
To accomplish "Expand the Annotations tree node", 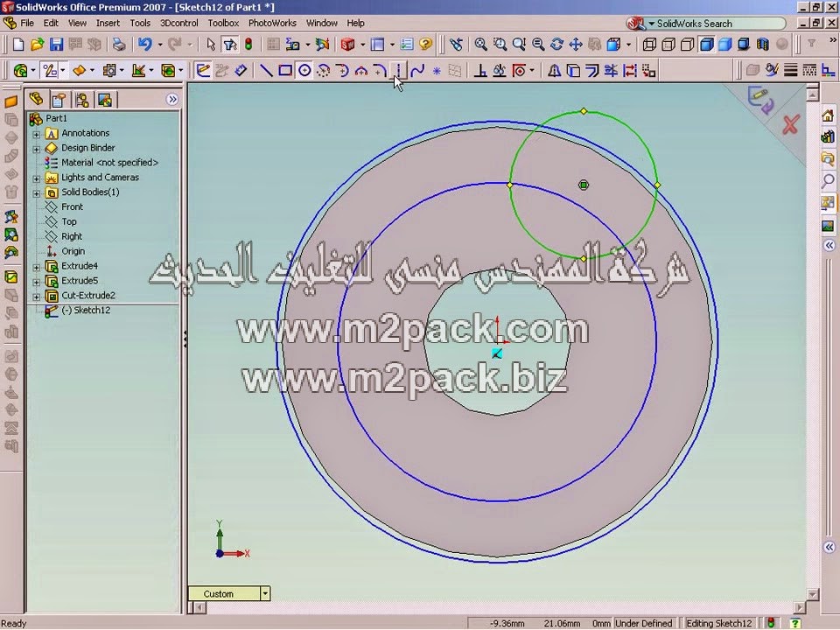I will [x=36, y=134].
